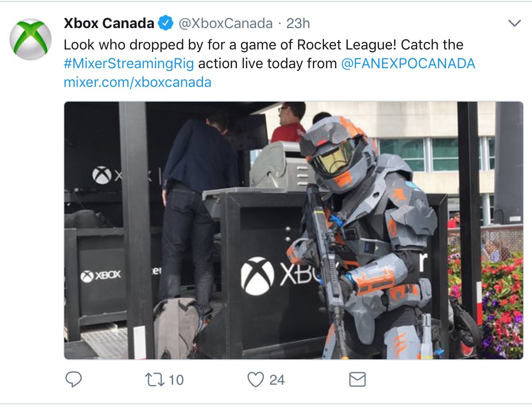Click the blue verified badge
The image size is (532, 411).
pos(166,23)
